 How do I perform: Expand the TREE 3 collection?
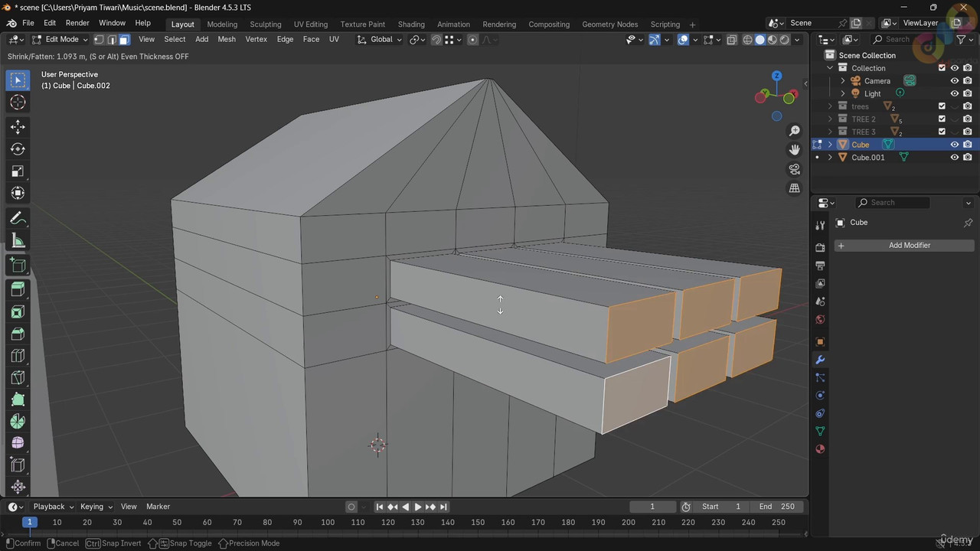[x=830, y=132]
